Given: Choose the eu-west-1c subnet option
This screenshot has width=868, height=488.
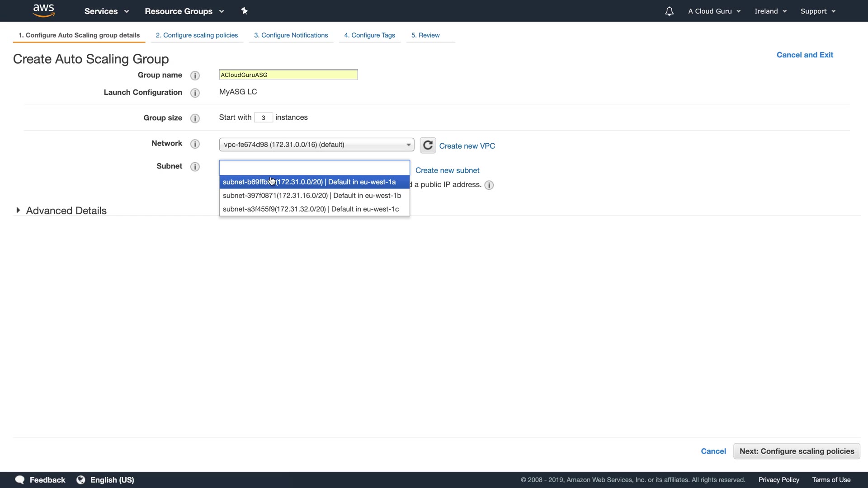Looking at the screenshot, I should tap(311, 209).
